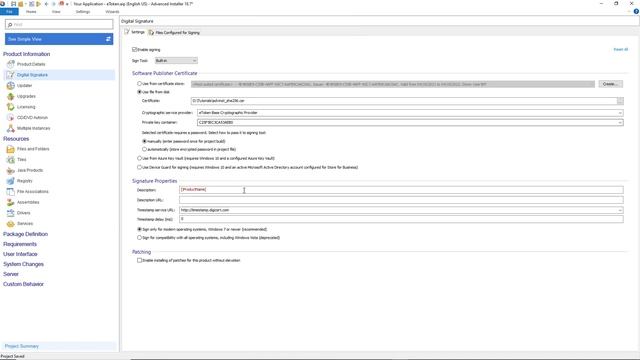Select manually enter password option
640x360 pixels.
(144, 141)
